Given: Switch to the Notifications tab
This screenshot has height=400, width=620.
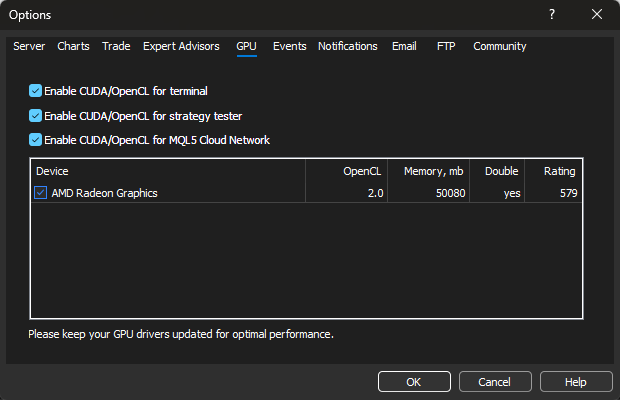Looking at the screenshot, I should coord(348,46).
